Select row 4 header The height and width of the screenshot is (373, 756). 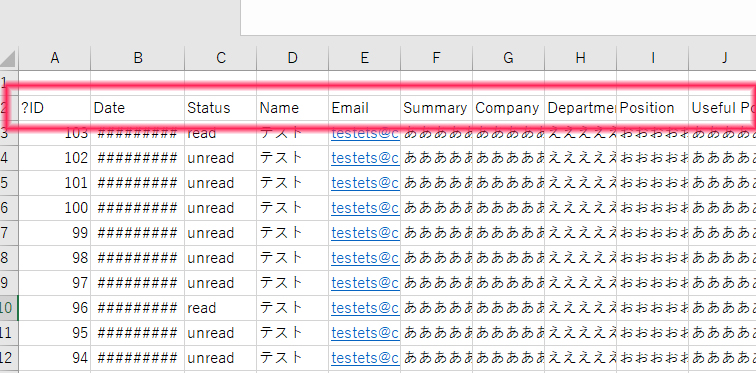9,158
